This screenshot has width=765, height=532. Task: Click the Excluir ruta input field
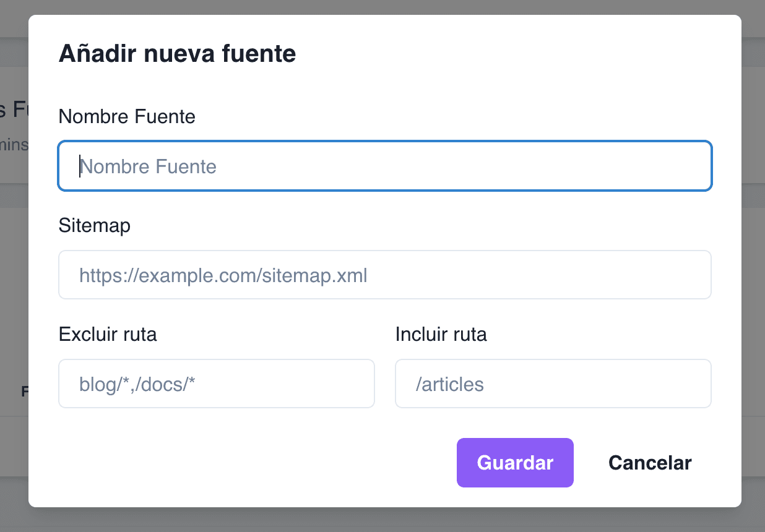coord(216,384)
